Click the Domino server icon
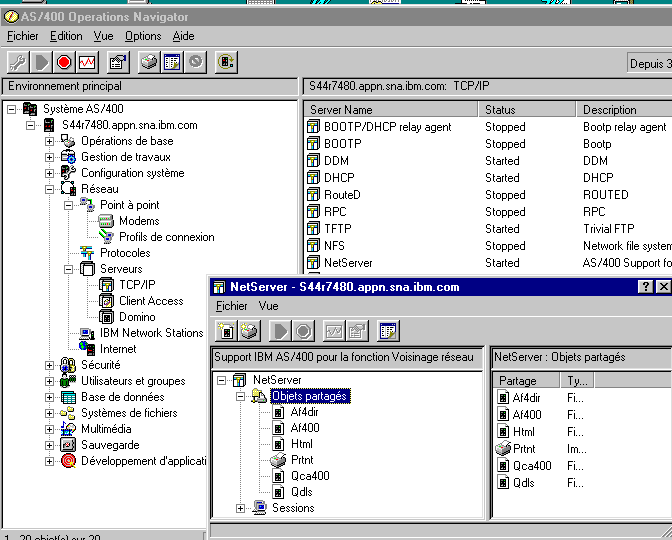Image resolution: width=672 pixels, height=540 pixels. 106,317
